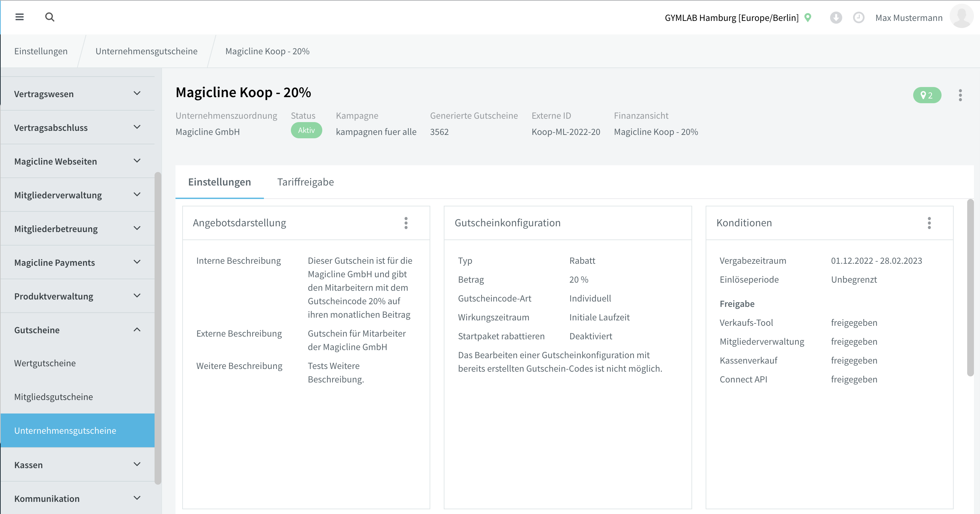Click the Wirkungszeitraum value Initiale Laufzeit
The width and height of the screenshot is (980, 514).
(x=599, y=317)
